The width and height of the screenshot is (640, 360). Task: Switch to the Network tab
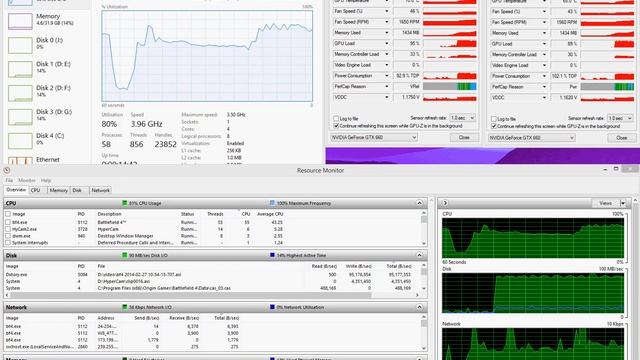point(100,190)
